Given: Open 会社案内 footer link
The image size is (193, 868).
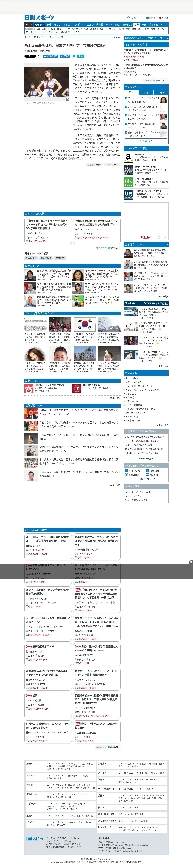Looking at the screenshot, I should (x=51, y=838).
